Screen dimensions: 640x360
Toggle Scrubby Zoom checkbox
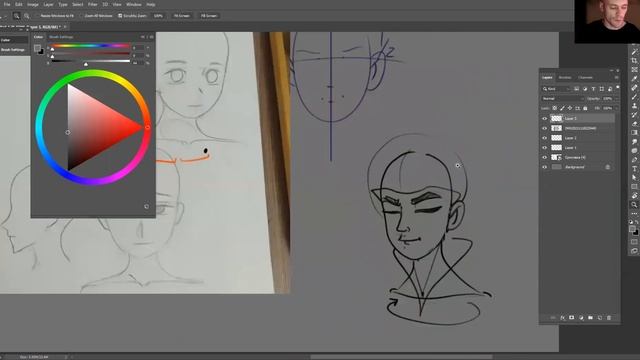click(120, 16)
